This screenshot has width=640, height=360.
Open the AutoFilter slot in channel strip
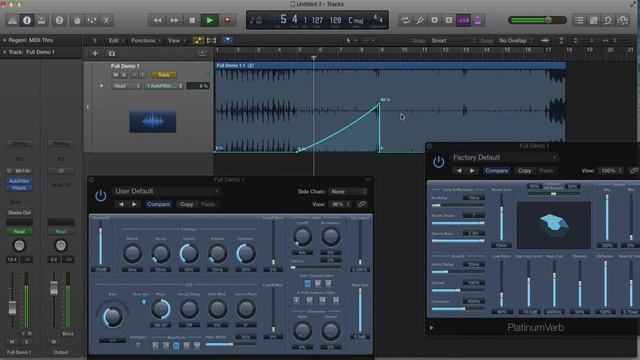[x=19, y=181]
